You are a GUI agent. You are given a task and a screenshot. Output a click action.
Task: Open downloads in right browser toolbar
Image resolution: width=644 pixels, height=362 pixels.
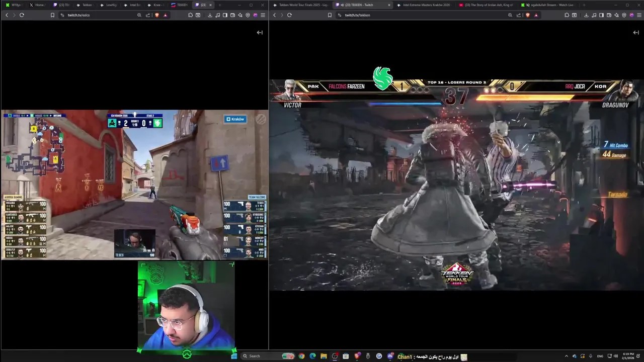click(x=586, y=15)
